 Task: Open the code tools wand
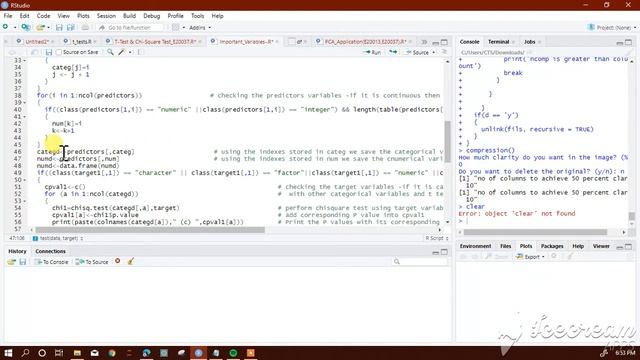click(x=122, y=52)
